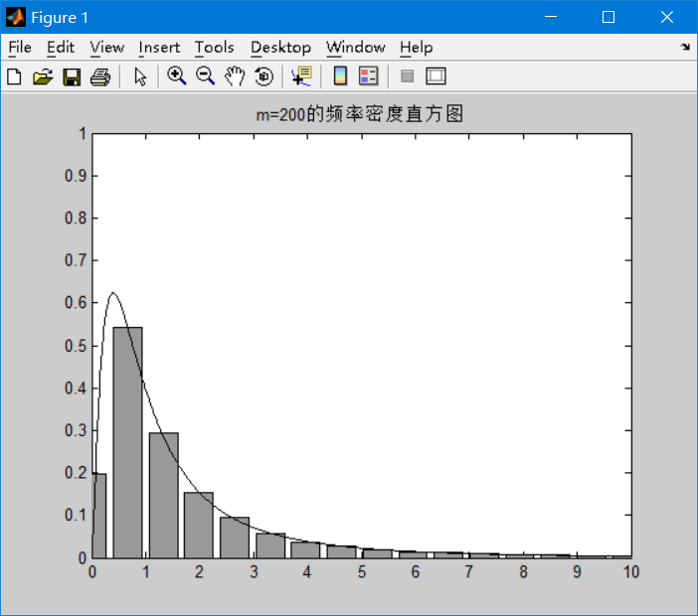698x616 pixels.
Task: Click the y-axis tick label 0.5
Action: 76,346
